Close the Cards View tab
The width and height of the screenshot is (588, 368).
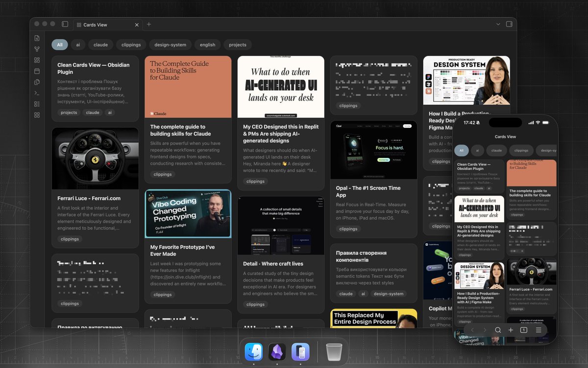click(x=137, y=24)
